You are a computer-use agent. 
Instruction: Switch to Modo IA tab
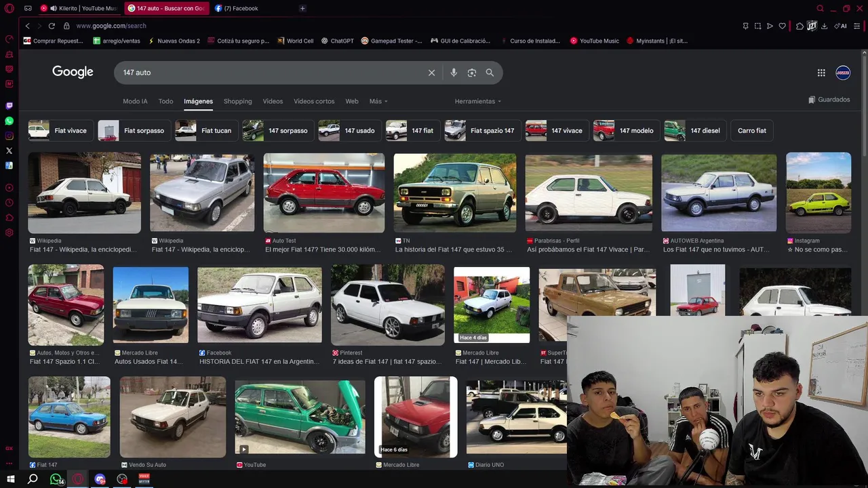[135, 101]
